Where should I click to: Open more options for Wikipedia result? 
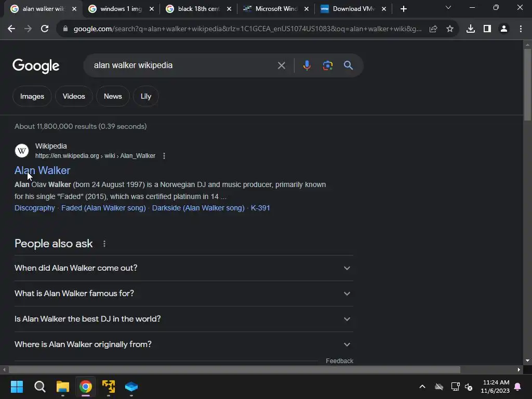click(x=164, y=156)
